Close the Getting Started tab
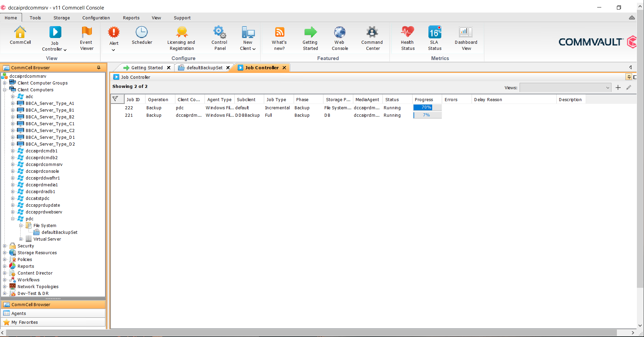The height and width of the screenshot is (337, 644). (168, 68)
